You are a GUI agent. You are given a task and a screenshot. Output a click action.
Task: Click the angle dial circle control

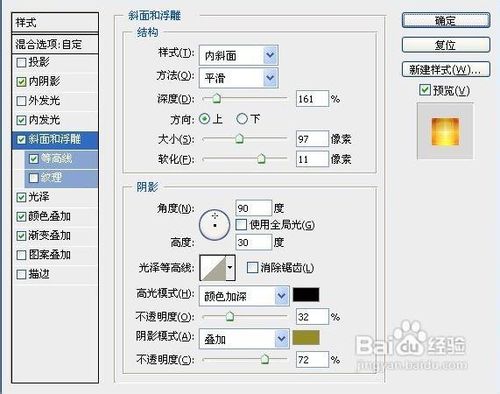214,225
